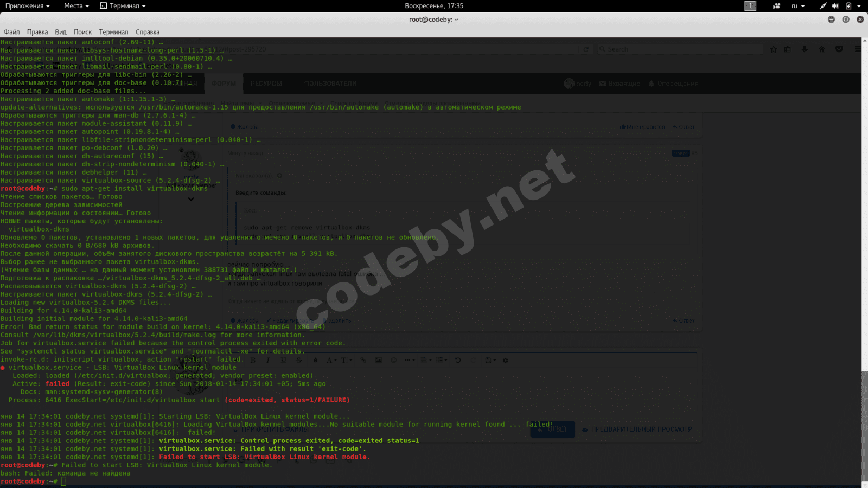Open the Поиск menu
Screen dimensions: 868x488
(x=82, y=32)
